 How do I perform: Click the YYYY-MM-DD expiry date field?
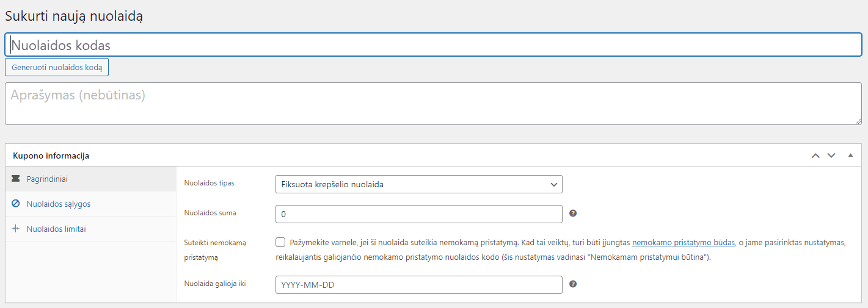[x=418, y=285]
